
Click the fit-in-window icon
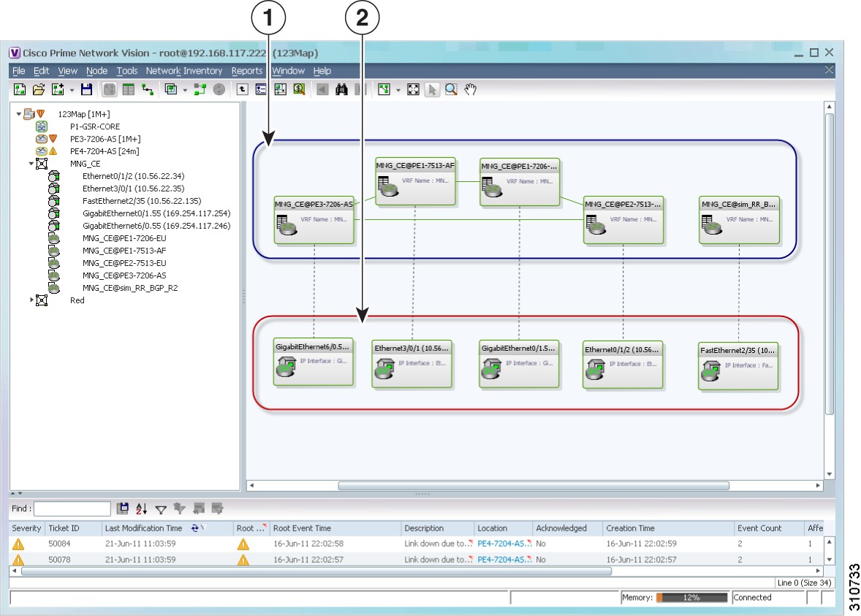(x=413, y=89)
